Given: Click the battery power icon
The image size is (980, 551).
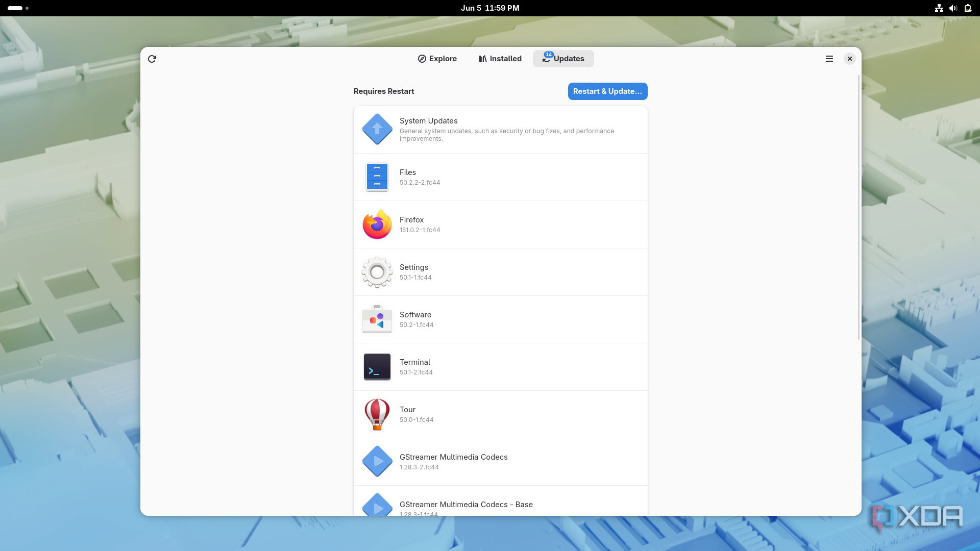Looking at the screenshot, I should point(968,8).
